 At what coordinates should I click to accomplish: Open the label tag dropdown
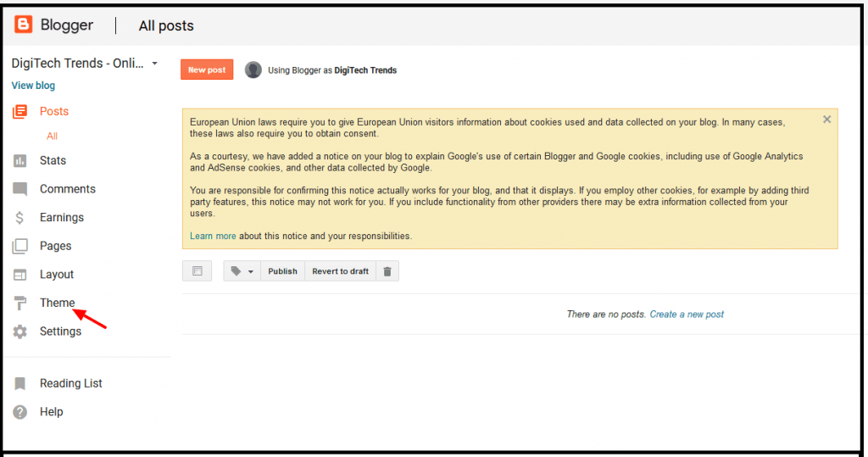tap(242, 271)
